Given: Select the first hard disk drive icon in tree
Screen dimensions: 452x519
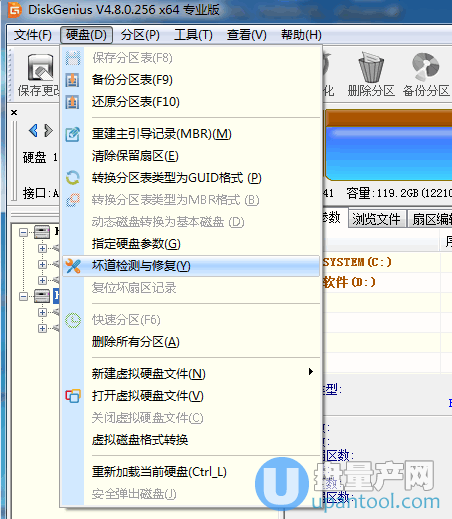Looking at the screenshot, I should pos(42,232).
